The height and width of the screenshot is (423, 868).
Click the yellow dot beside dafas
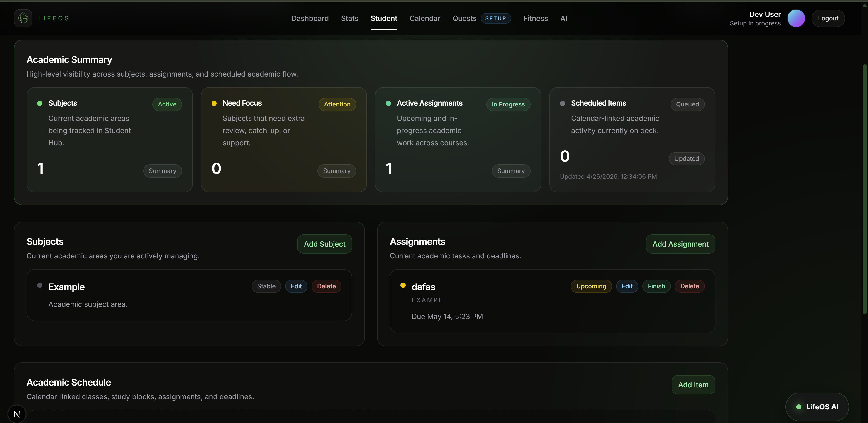403,285
